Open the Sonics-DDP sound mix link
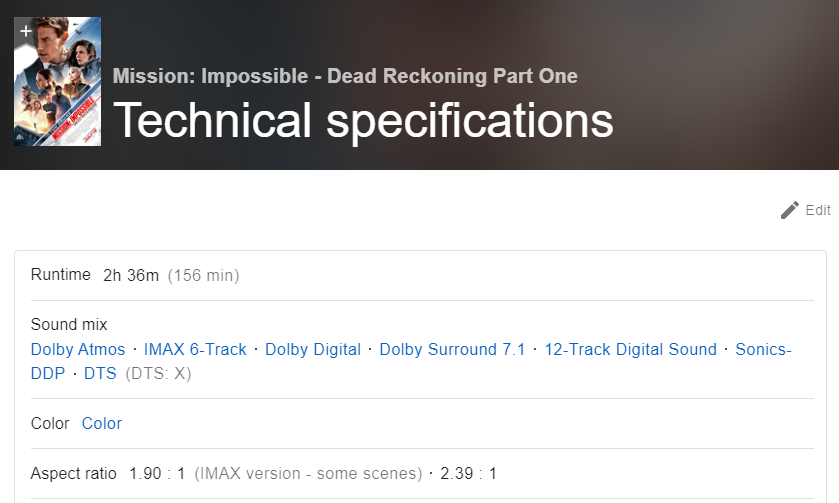This screenshot has width=839, height=503. (x=763, y=349)
